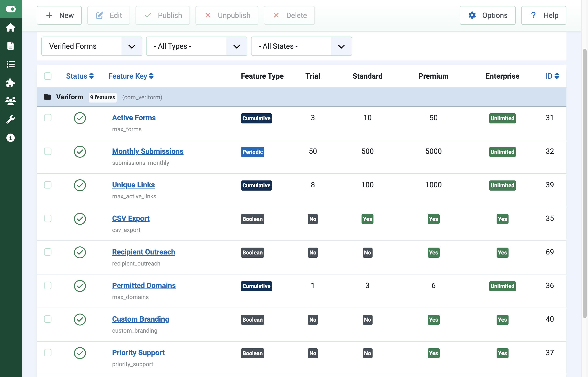Click the info icon at the sidebar bottom
This screenshot has width=588, height=377.
click(11, 138)
